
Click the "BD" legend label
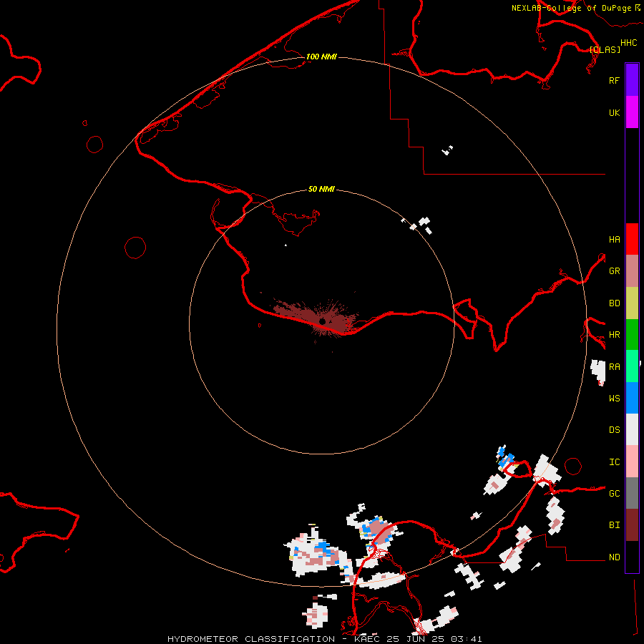point(614,303)
